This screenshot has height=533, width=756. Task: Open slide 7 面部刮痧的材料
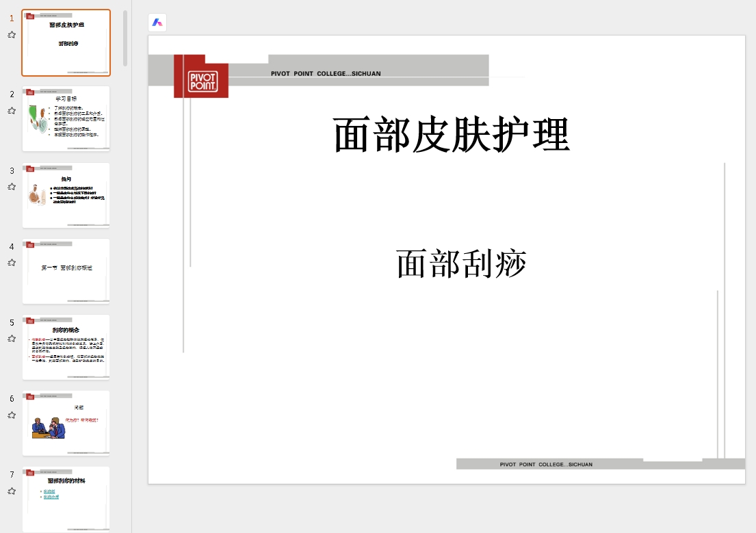[x=66, y=498]
